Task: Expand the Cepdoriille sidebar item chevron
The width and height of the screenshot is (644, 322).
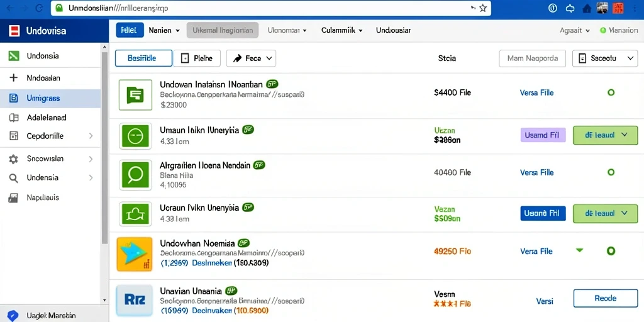Action: click(x=91, y=136)
